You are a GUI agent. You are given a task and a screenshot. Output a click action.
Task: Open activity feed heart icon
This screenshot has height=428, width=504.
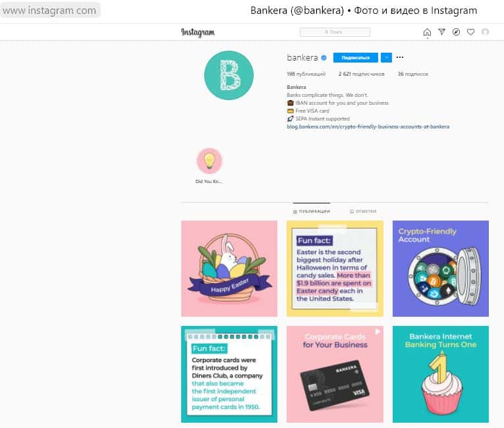pyautogui.click(x=470, y=32)
